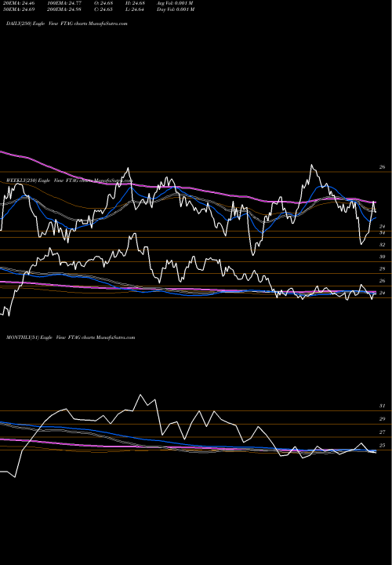392x565 pixels.
Task: Click the 'Day Vol' readout
Action: pyautogui.click(x=176, y=9)
